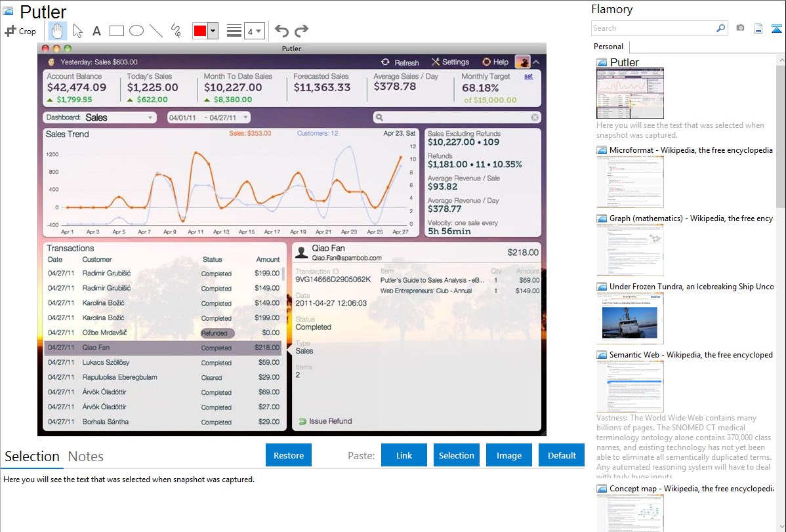Click the Amount column header in Transactions
The height and width of the screenshot is (532, 786).
coord(268,259)
